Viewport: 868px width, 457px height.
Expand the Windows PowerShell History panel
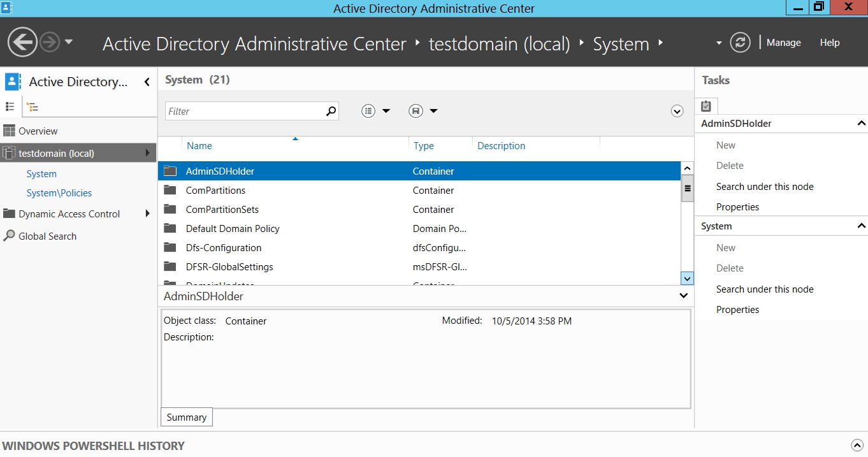[x=857, y=446]
